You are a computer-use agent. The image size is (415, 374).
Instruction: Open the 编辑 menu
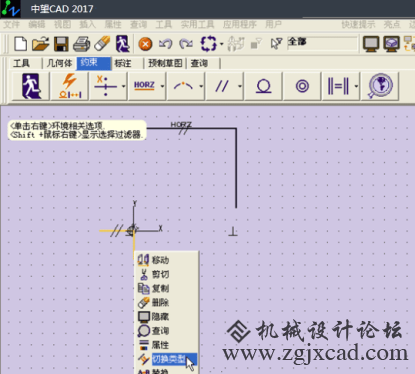pos(37,24)
